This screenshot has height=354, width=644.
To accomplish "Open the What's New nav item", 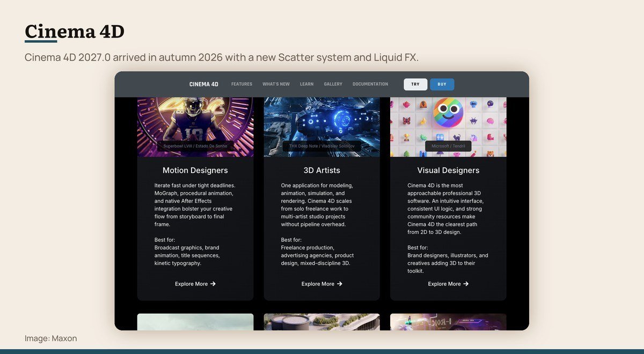I will [276, 84].
